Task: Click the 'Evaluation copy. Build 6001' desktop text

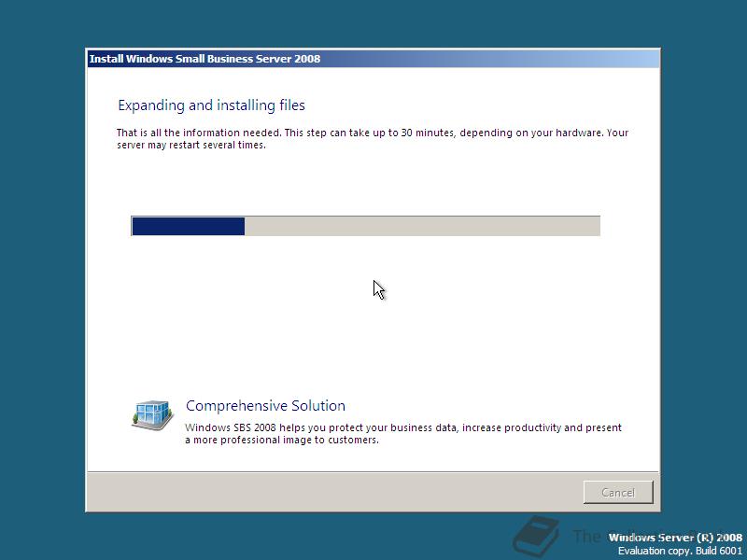Action: [680, 551]
